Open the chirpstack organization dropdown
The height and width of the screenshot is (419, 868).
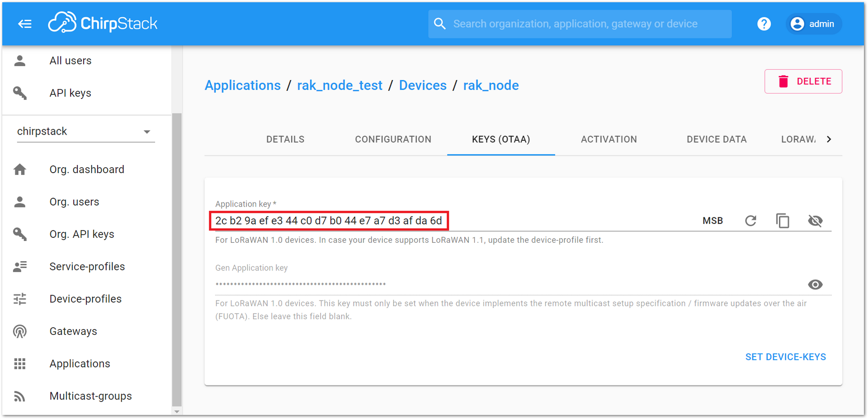point(86,132)
